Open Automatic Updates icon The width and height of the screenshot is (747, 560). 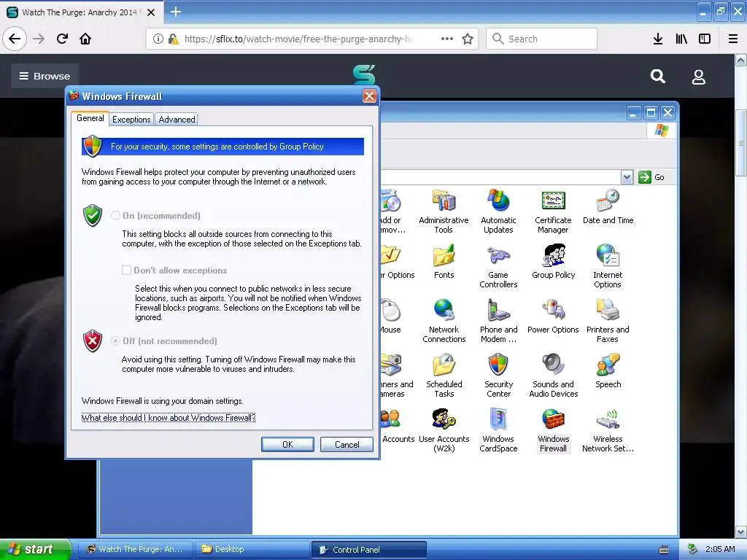click(x=498, y=211)
